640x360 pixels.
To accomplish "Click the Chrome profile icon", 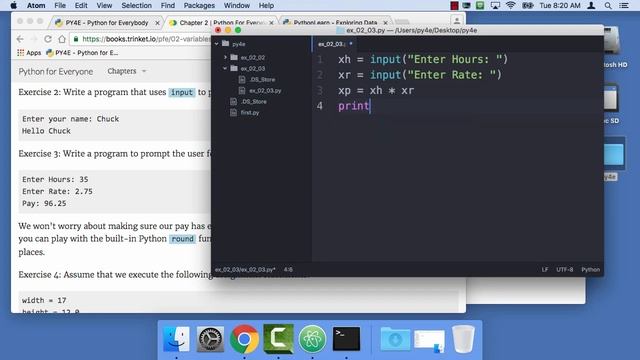I will [457, 20].
